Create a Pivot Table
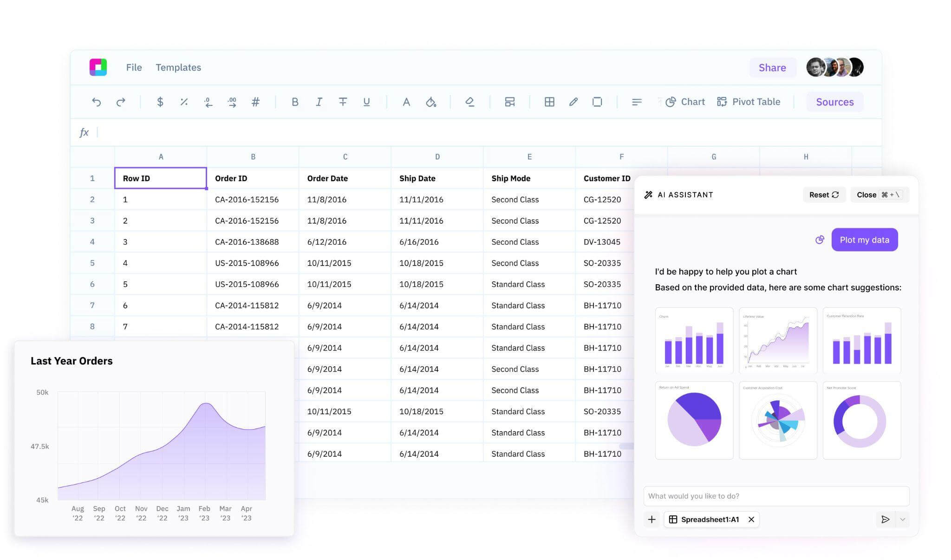 [749, 102]
